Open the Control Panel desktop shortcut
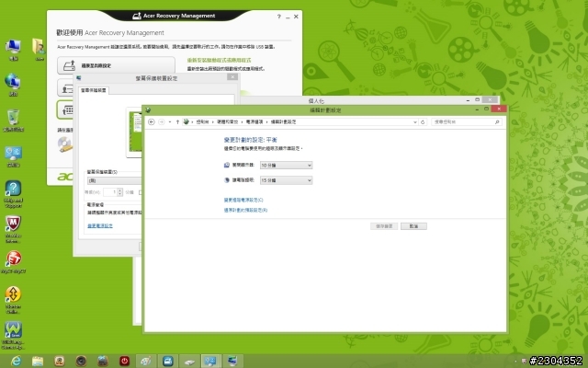588x368 pixels. pos(13,156)
